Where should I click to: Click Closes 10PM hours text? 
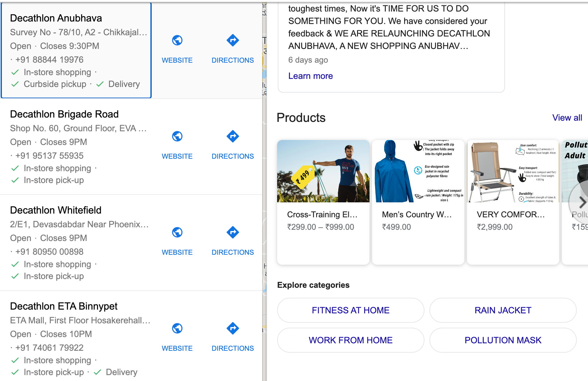(66, 334)
